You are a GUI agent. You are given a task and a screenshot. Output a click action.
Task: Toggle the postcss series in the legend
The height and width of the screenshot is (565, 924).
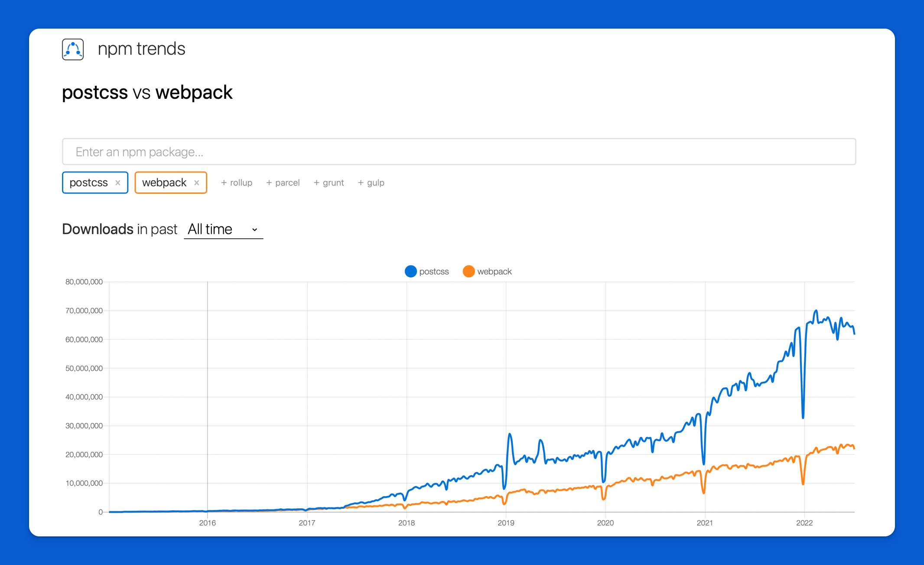(433, 271)
